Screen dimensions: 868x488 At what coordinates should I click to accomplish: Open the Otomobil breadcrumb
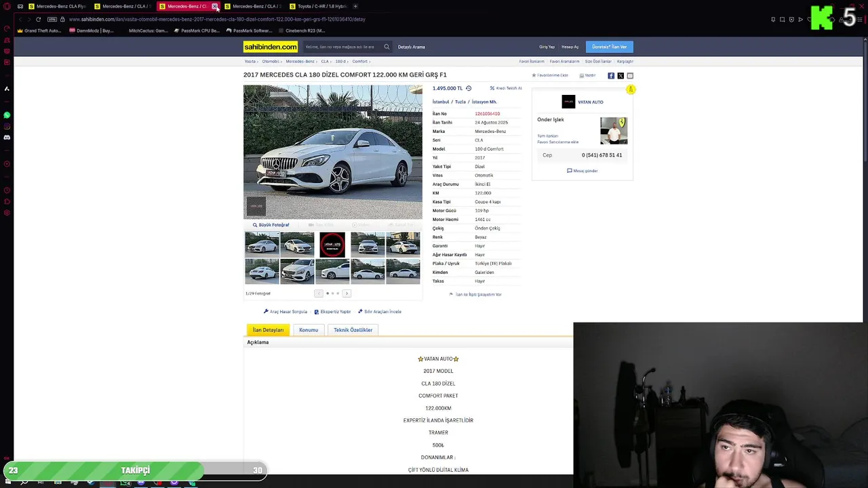tap(271, 62)
